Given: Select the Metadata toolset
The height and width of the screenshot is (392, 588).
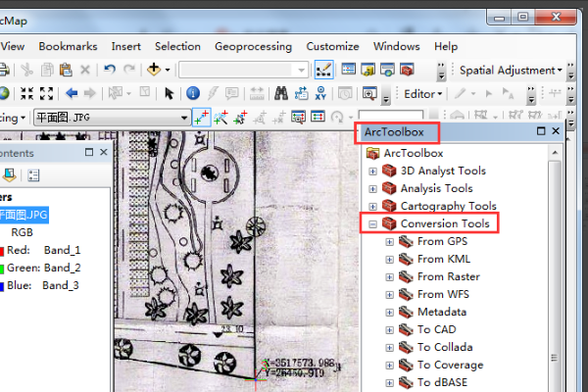Looking at the screenshot, I should pyautogui.click(x=442, y=312).
